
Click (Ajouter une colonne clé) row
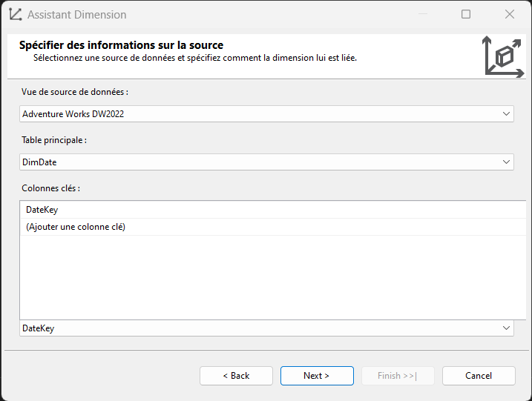point(274,227)
